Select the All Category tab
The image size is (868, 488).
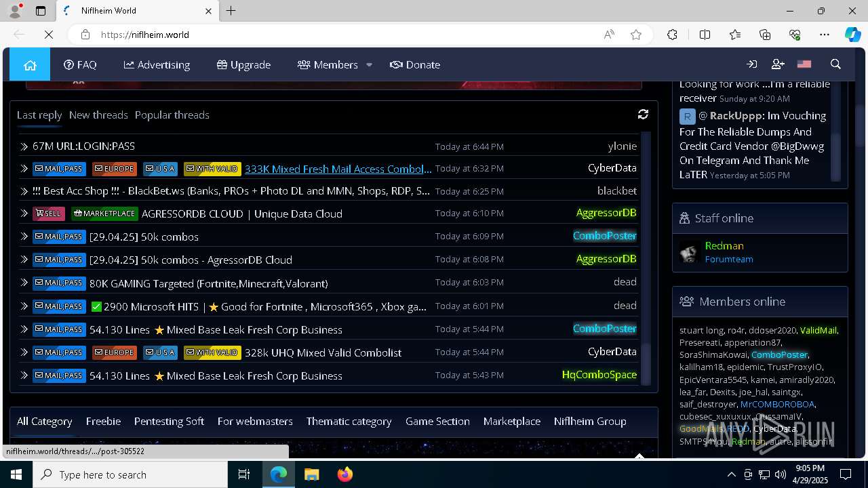44,421
